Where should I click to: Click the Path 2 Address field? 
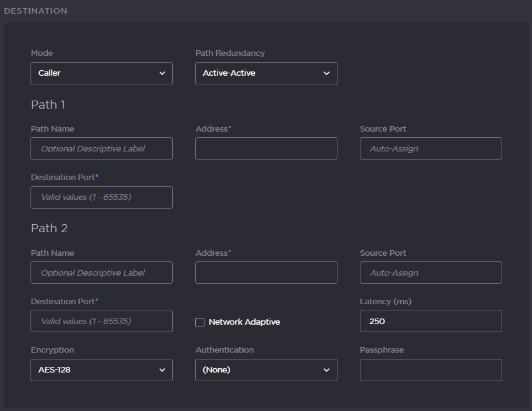click(x=266, y=273)
